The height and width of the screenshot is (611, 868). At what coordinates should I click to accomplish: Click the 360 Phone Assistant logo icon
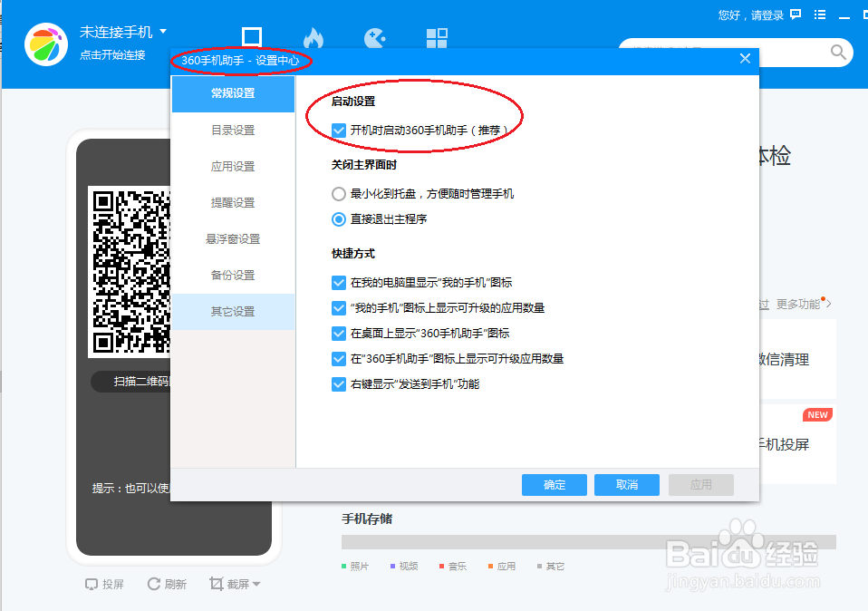[x=46, y=44]
